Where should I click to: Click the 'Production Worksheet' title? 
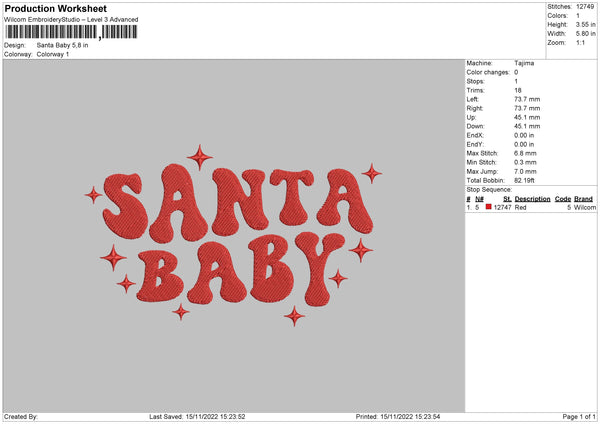tap(55, 9)
